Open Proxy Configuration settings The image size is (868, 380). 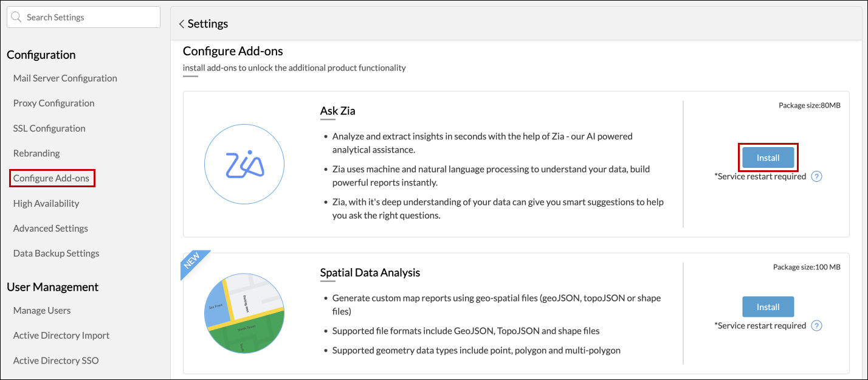pyautogui.click(x=53, y=103)
